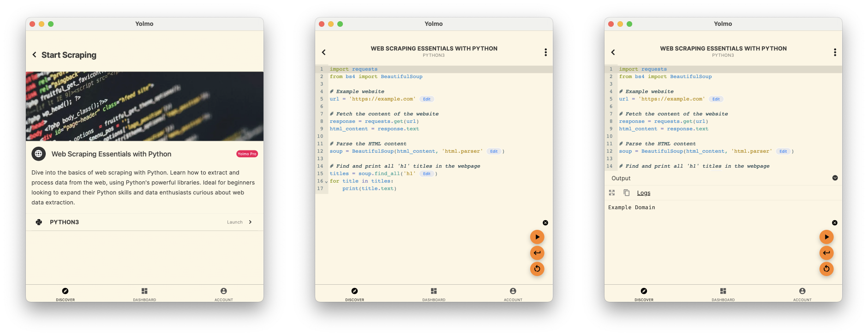The height and width of the screenshot is (336, 868).
Task: Click the orange return-arrow button in right window
Action: coord(826,253)
